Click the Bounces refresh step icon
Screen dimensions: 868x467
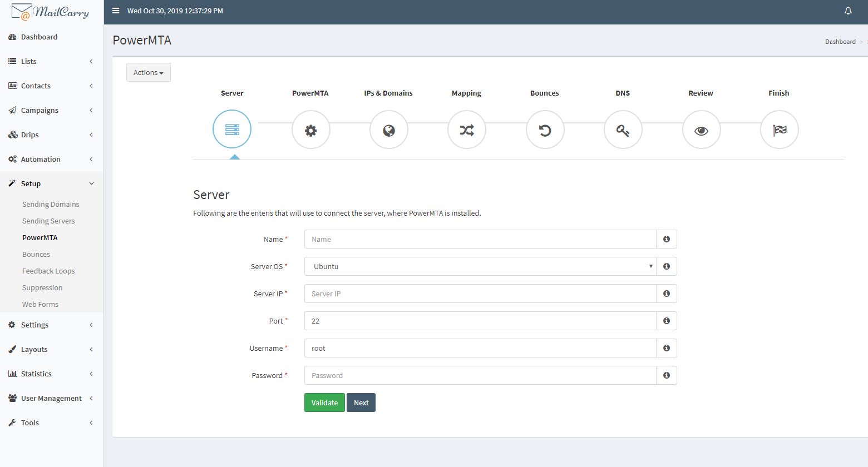545,130
